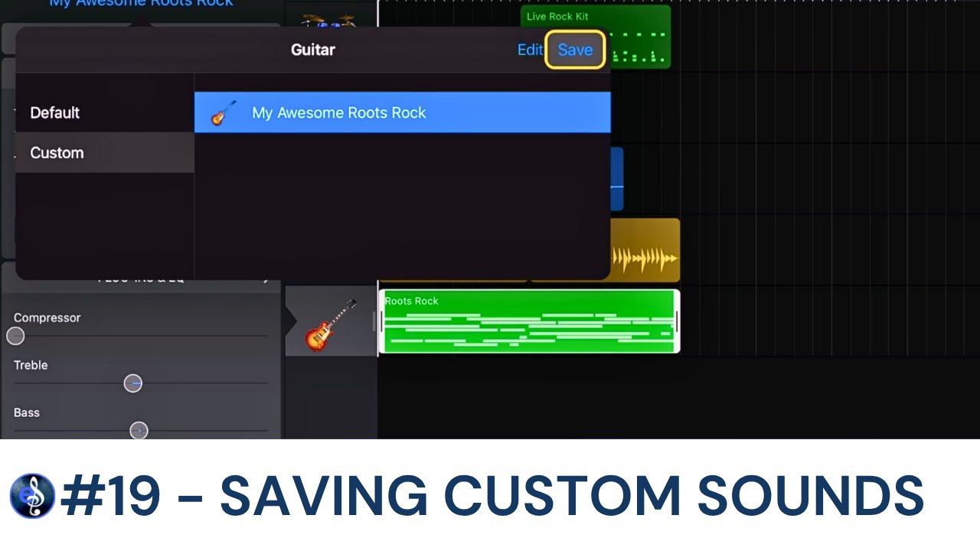Select the Custom sound category

tap(105, 152)
